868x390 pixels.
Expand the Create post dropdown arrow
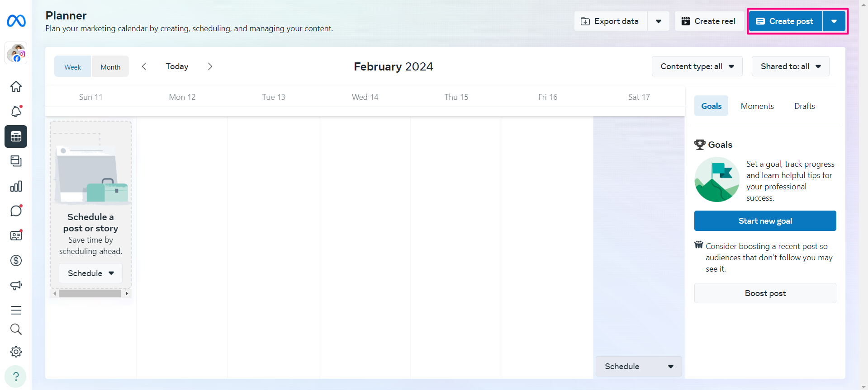834,21
